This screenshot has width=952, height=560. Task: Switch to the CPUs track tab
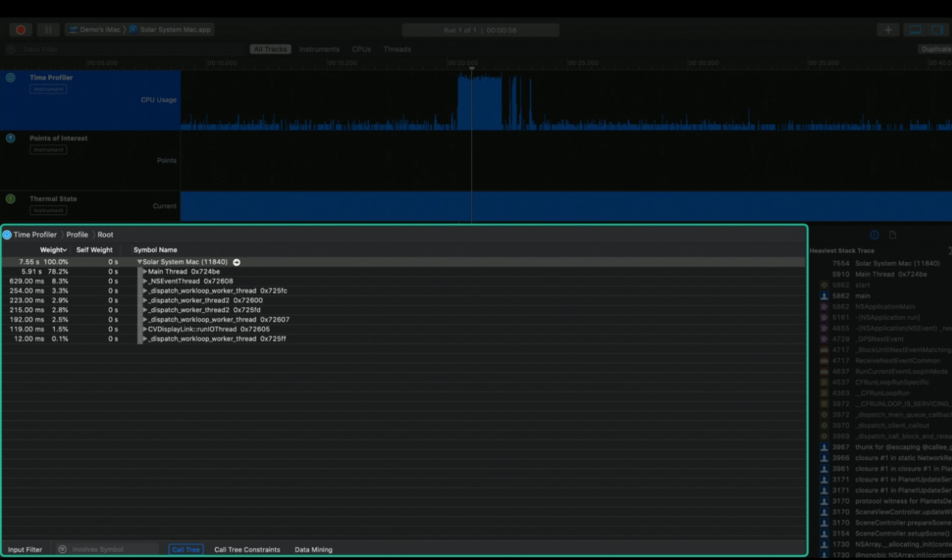pos(361,50)
